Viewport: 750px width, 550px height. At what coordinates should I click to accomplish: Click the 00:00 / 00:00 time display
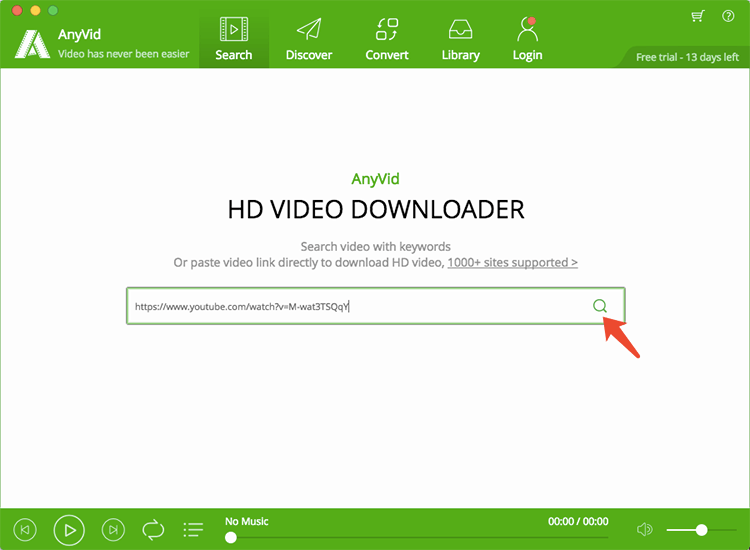(x=578, y=521)
